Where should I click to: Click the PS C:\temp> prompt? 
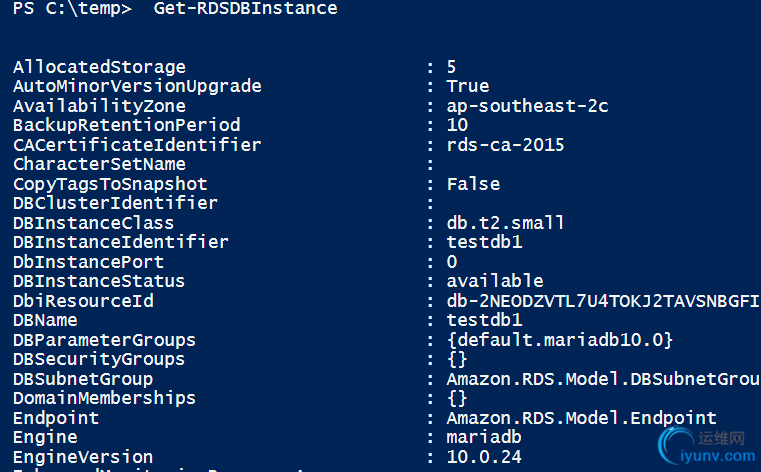pyautogui.click(x=72, y=8)
